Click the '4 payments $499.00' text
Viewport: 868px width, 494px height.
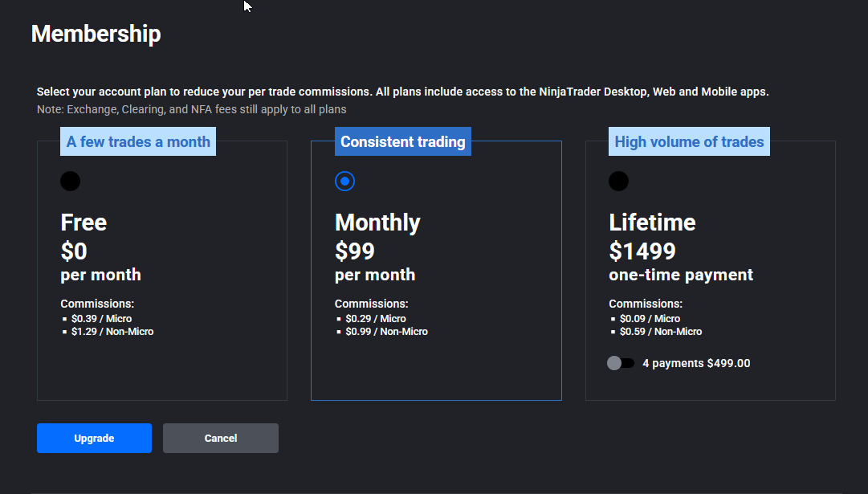click(x=696, y=363)
